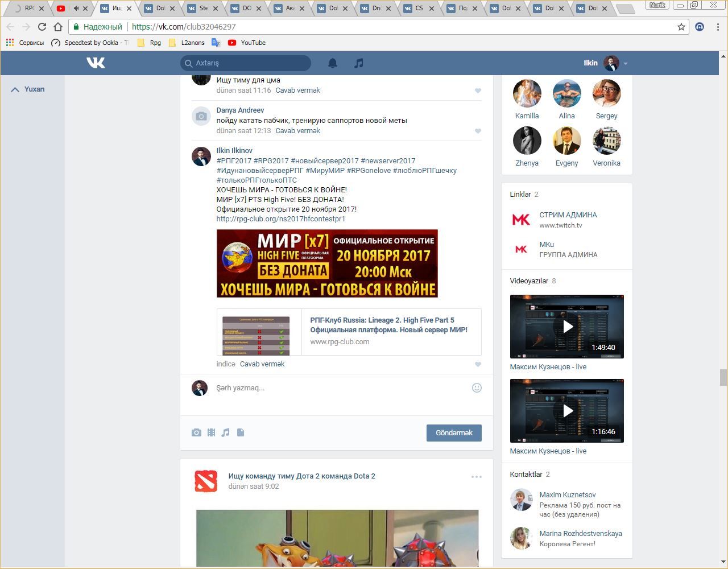The height and width of the screenshot is (569, 728).
Task: Open emoji picker in comment field
Action: point(477,387)
